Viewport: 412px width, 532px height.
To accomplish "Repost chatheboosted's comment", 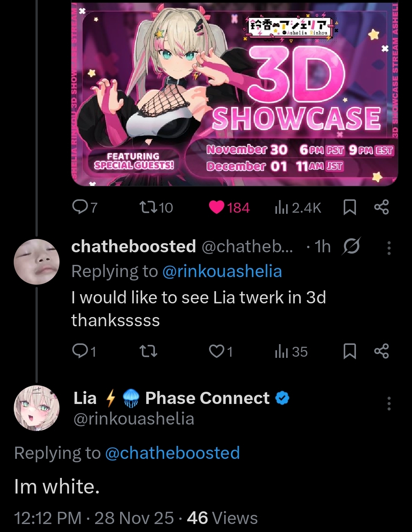I will pos(148,351).
